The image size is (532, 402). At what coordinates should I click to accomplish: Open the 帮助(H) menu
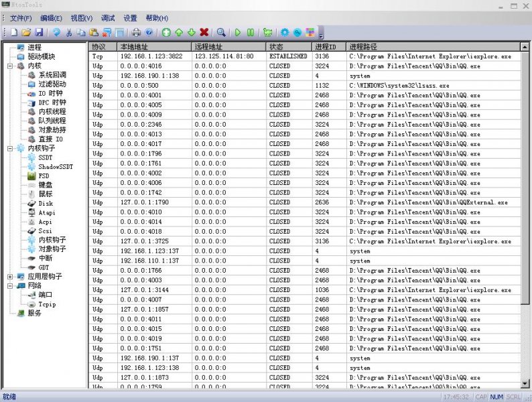point(157,18)
